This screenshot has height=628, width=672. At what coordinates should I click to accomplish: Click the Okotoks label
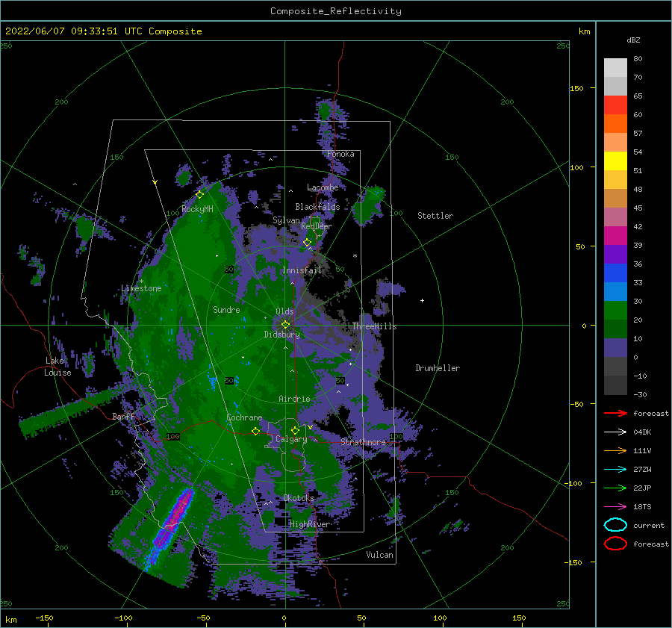coord(299,498)
